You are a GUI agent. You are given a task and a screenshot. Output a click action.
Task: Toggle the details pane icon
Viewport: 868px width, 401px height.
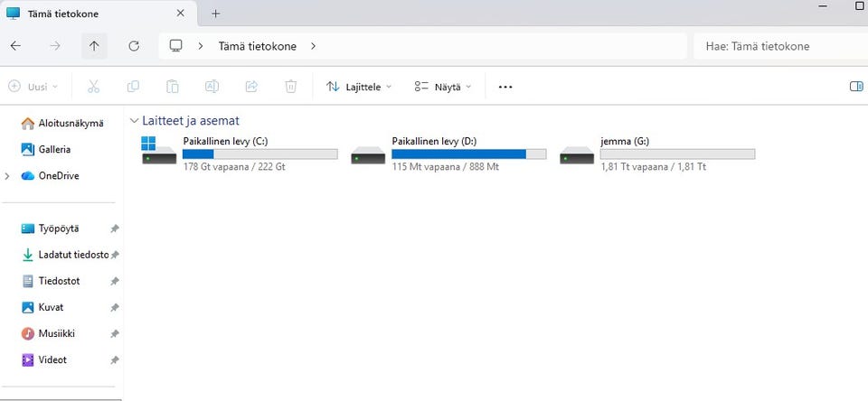point(856,87)
